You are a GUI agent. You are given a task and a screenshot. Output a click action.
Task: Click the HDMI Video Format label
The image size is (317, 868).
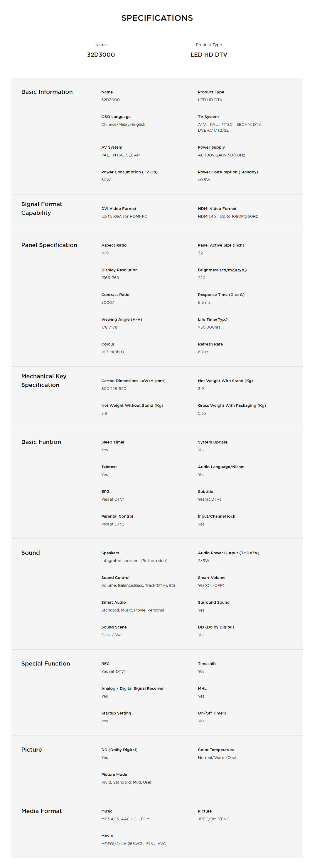(x=217, y=209)
